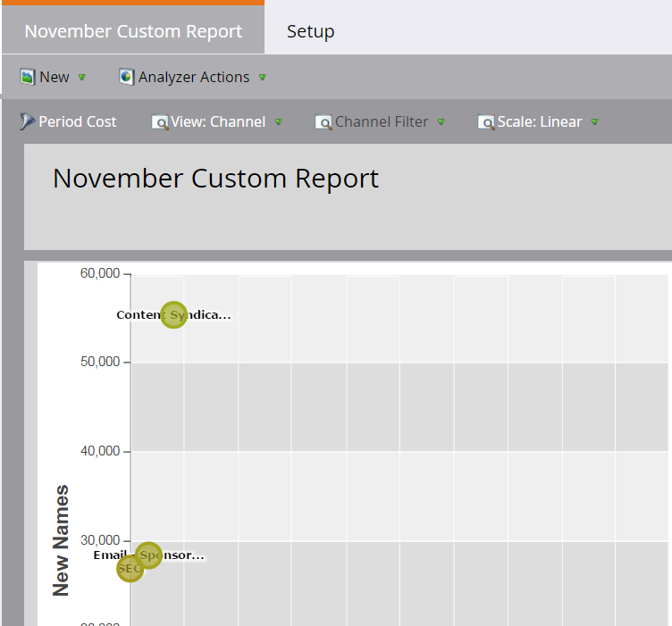Switch to the November Custom Report tab

point(133,31)
